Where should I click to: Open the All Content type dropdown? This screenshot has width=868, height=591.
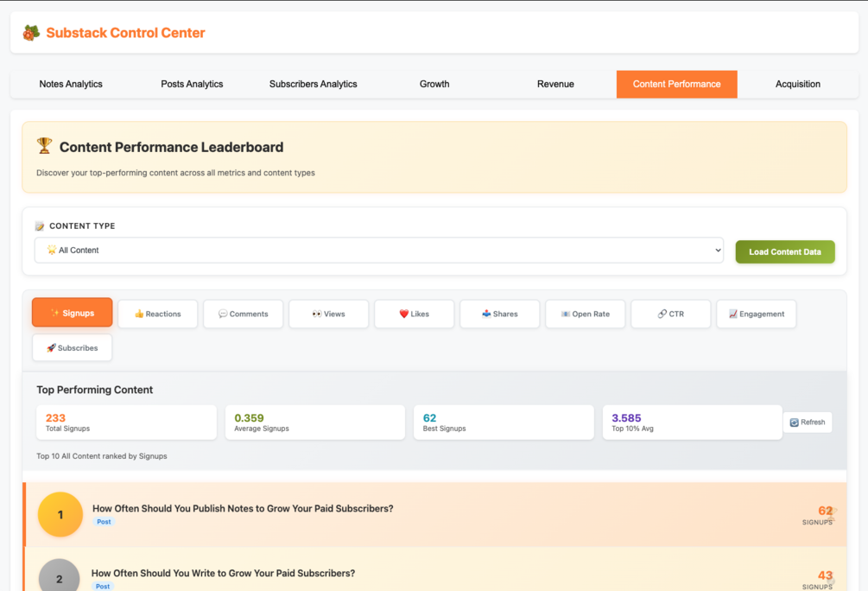click(x=378, y=251)
